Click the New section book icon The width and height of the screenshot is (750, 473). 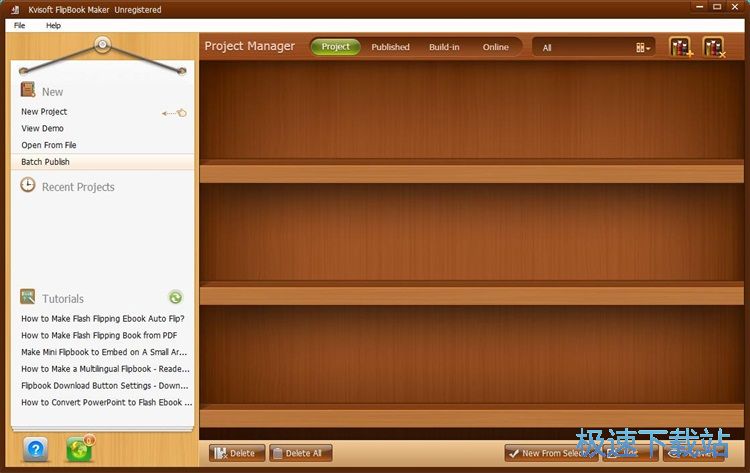tap(28, 90)
